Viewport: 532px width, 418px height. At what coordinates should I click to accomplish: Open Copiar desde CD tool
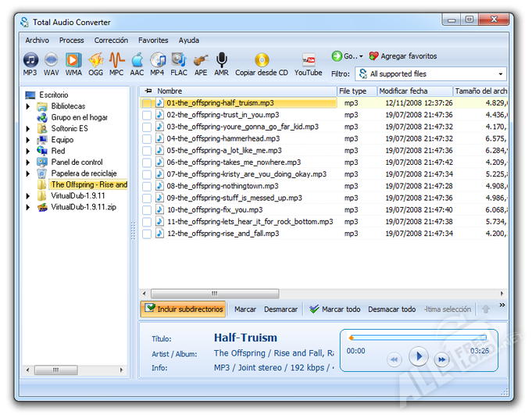pyautogui.click(x=262, y=60)
